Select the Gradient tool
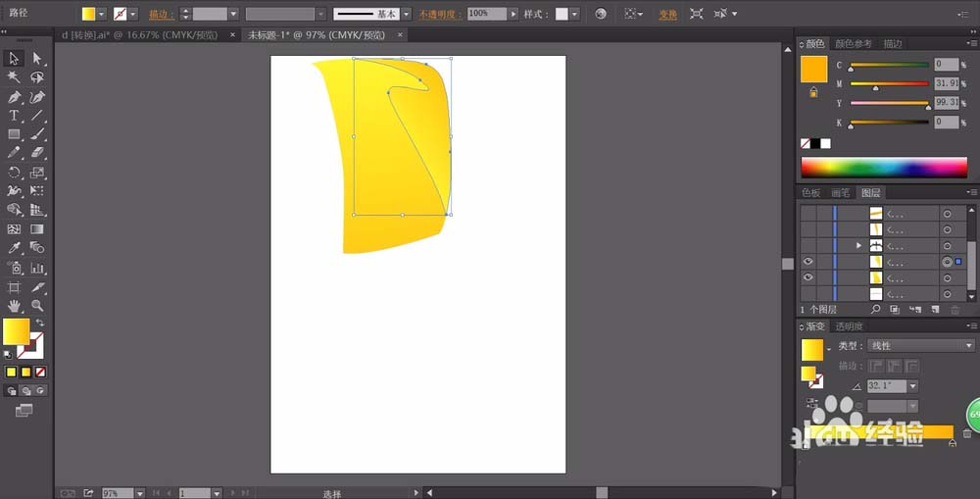Screen dimensions: 980x499 tap(37, 228)
